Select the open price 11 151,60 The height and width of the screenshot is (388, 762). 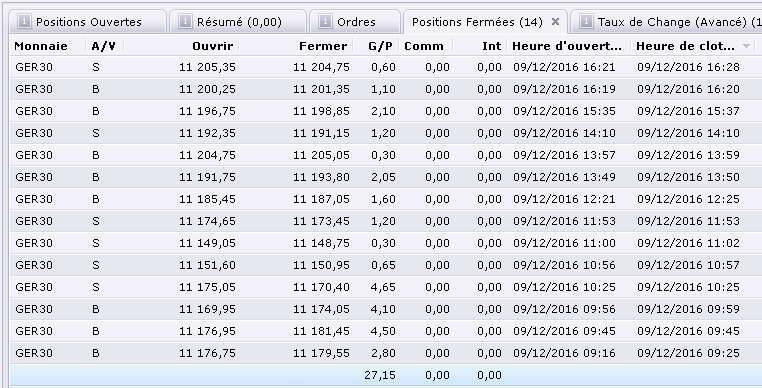[x=207, y=265]
